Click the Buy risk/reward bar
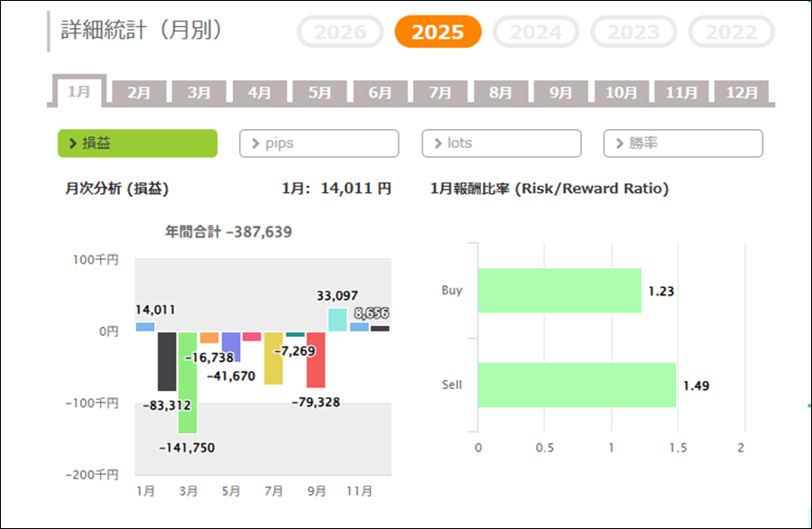 point(558,291)
